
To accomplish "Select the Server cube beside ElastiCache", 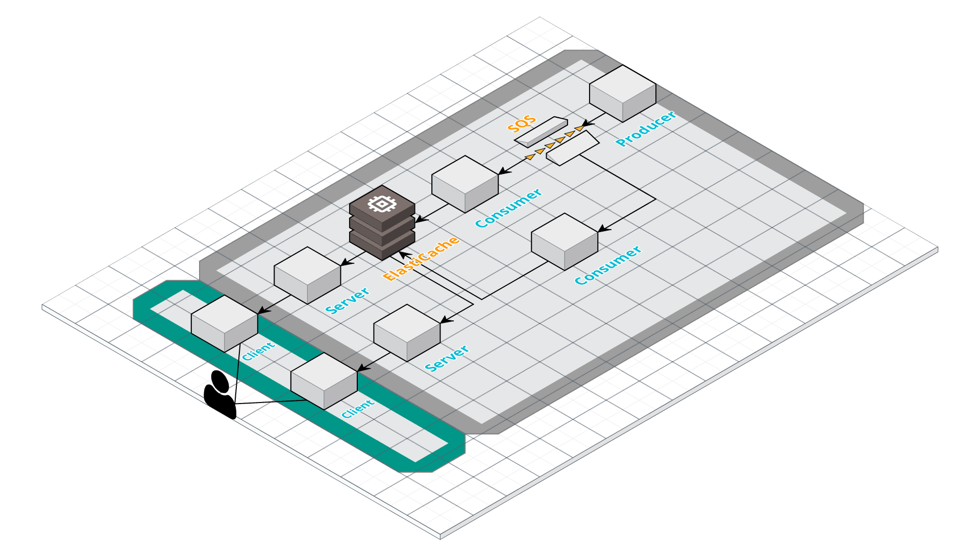I will pos(307,275).
